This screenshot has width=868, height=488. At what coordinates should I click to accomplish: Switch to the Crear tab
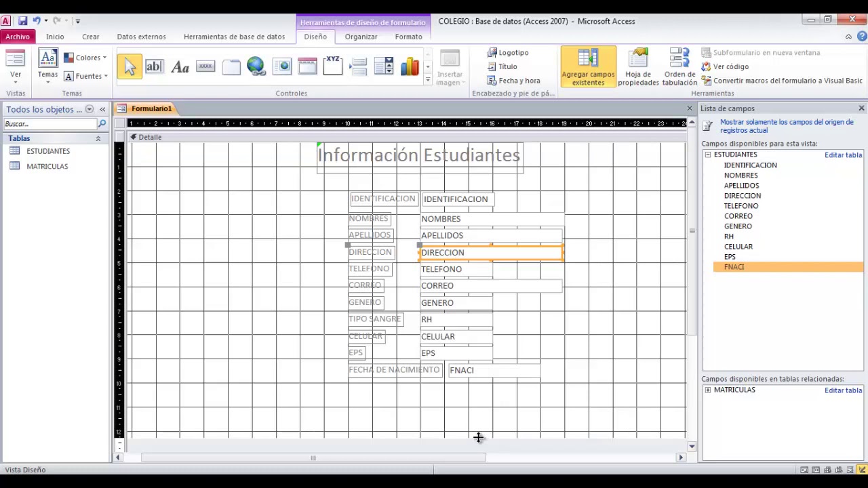point(91,37)
